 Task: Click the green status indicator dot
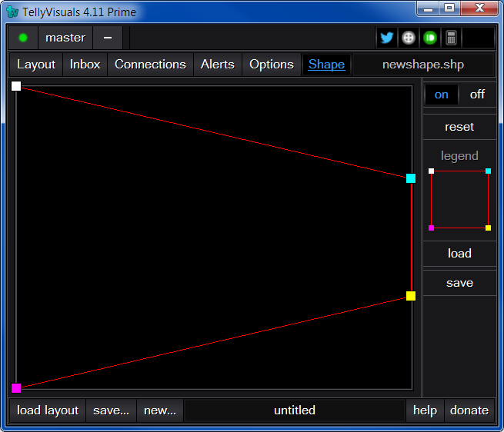pos(23,38)
